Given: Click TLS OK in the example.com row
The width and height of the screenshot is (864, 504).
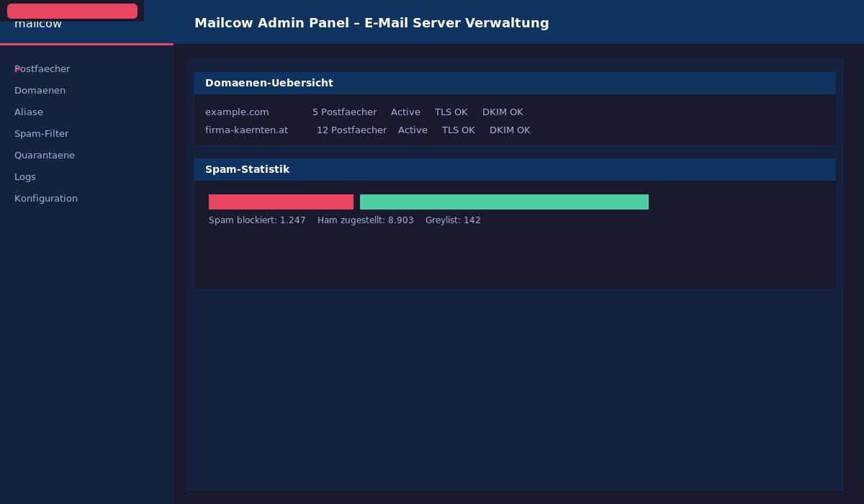Looking at the screenshot, I should click(451, 112).
